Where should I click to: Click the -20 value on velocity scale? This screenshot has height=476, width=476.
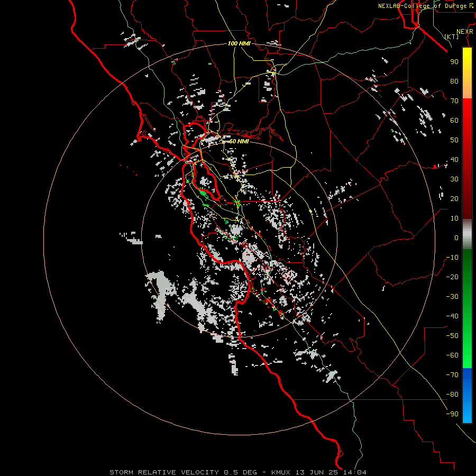point(452,277)
